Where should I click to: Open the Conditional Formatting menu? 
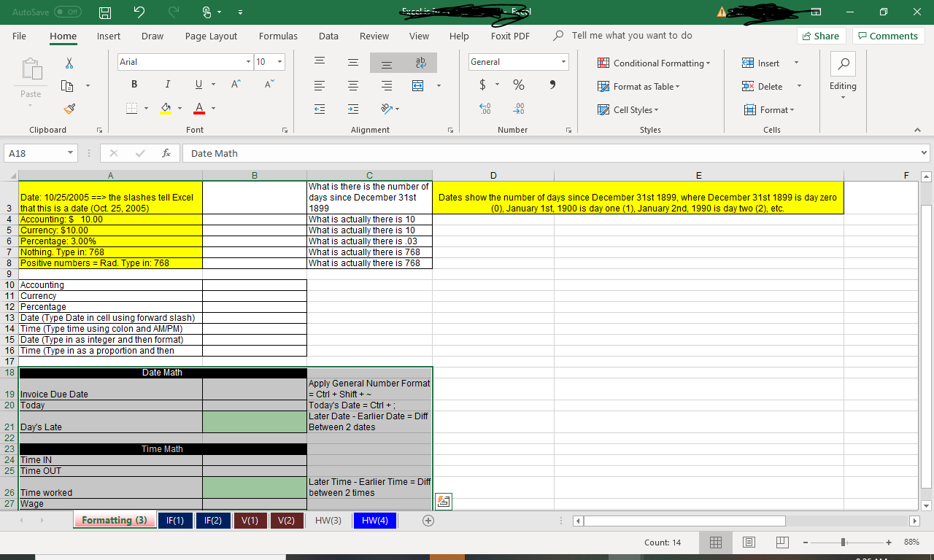point(653,63)
